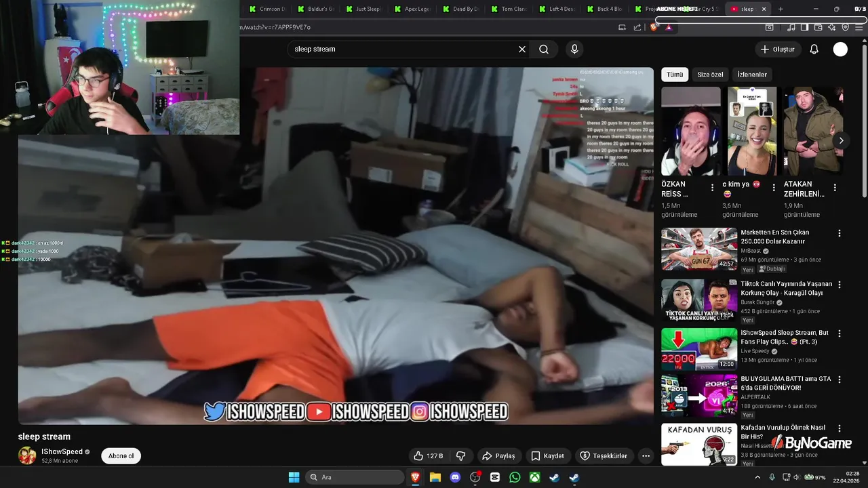Viewport: 868px width, 488px height.
Task: Open WhatsApp from the taskbar
Action: tap(515, 477)
